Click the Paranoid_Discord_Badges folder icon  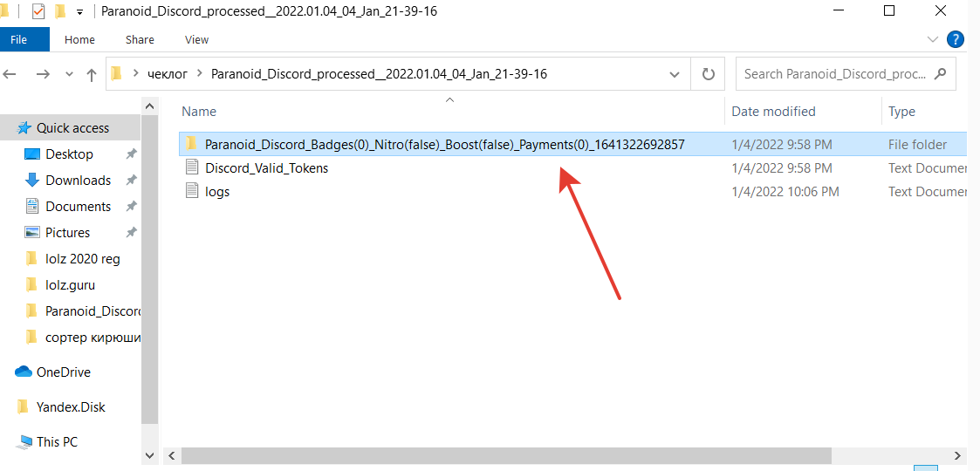tap(192, 144)
